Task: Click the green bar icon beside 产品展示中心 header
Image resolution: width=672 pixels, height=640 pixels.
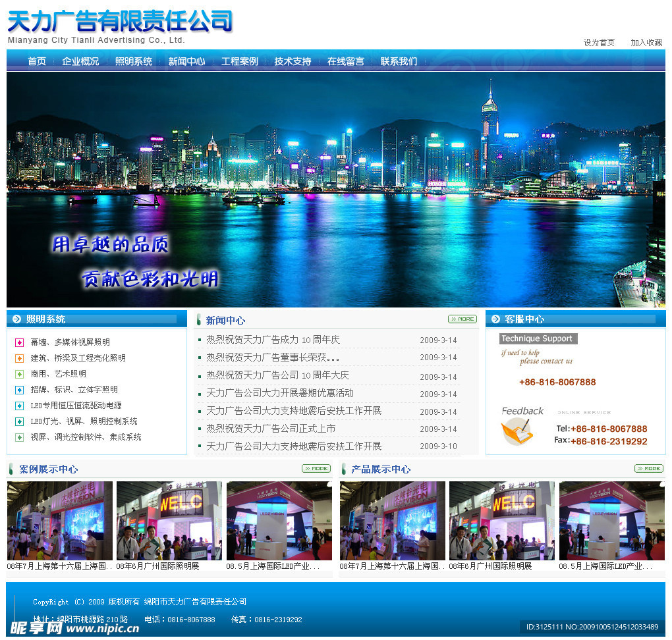Action: coord(344,468)
